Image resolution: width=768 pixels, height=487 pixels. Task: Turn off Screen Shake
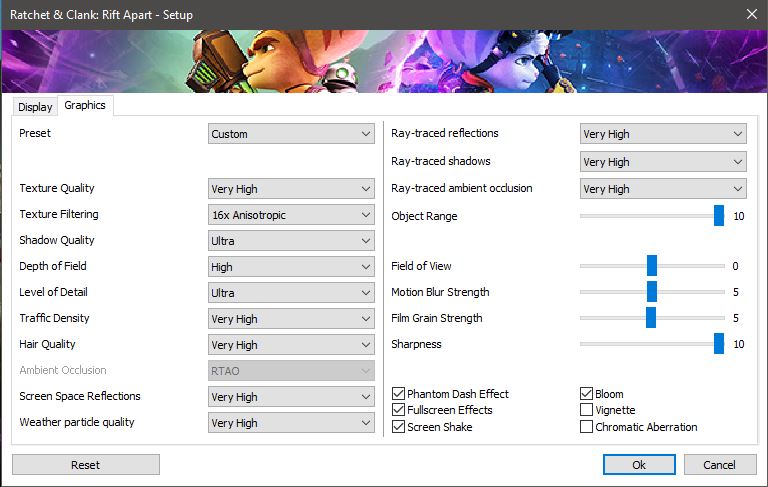pos(398,426)
